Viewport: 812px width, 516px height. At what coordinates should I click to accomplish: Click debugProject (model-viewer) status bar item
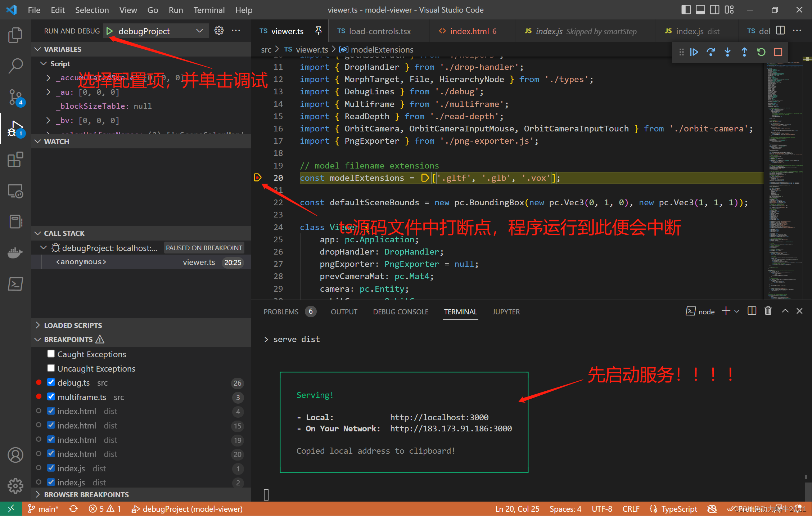[187, 509]
